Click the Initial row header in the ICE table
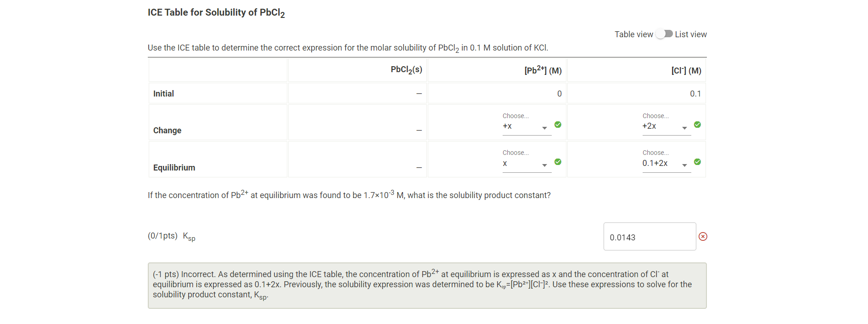Screen dimensions: 868x324 tap(163, 93)
